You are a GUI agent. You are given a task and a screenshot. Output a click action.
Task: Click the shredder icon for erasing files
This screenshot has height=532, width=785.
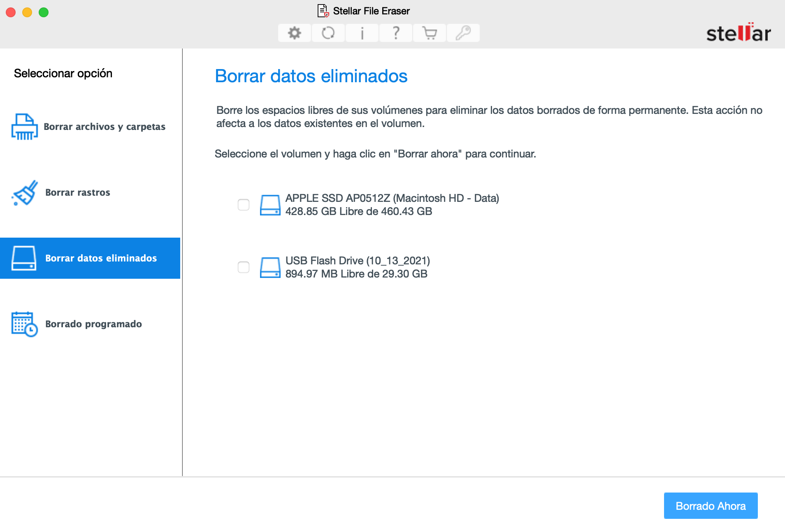(x=25, y=127)
